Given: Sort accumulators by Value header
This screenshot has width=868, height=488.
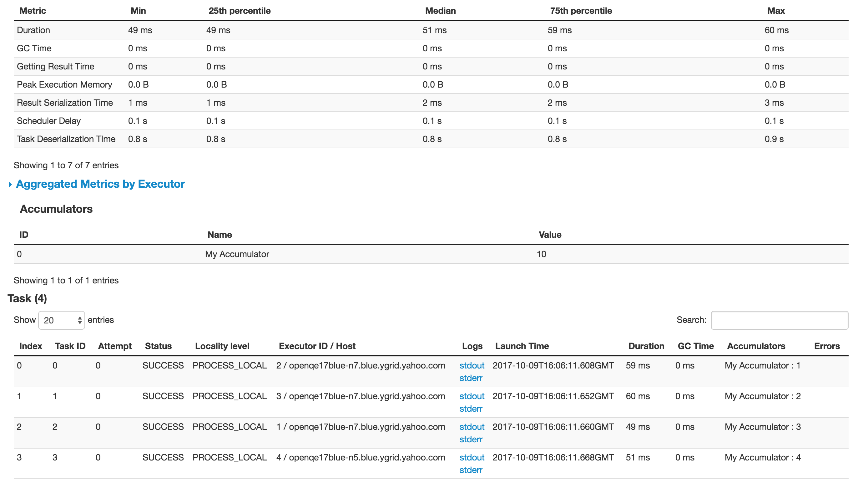Looking at the screenshot, I should [550, 235].
